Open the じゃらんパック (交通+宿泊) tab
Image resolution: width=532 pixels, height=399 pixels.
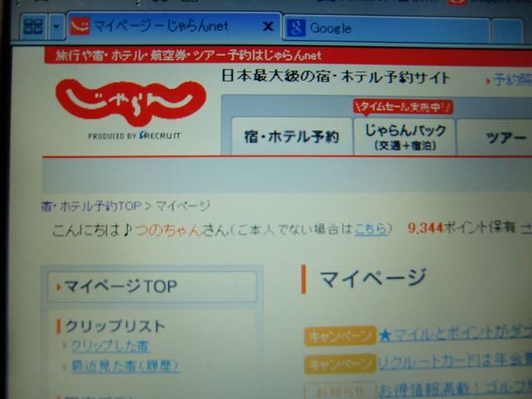coord(405,137)
